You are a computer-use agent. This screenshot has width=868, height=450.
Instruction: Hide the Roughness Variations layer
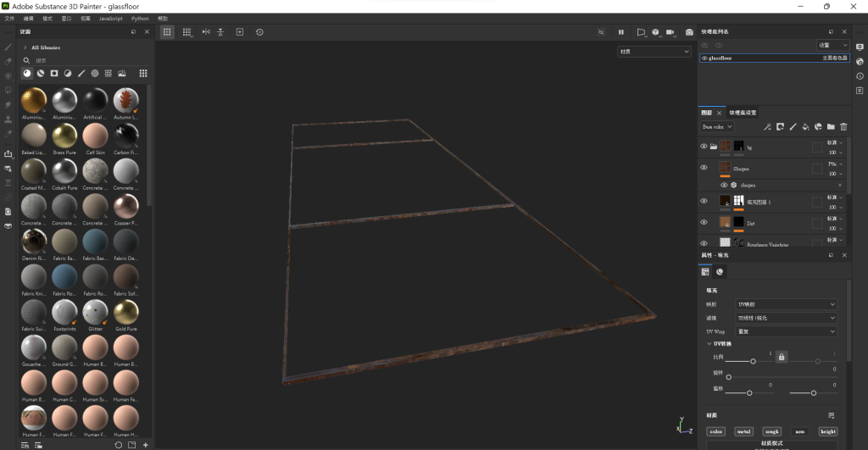[704, 243]
